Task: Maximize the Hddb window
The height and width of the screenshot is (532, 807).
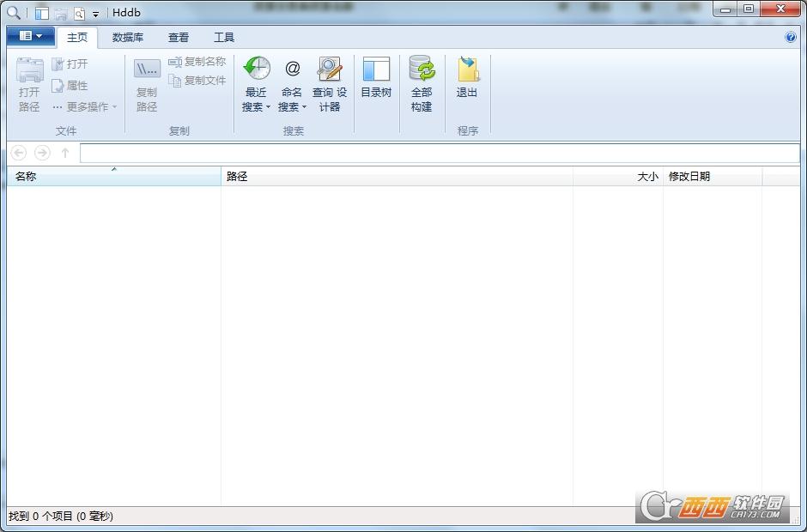Action: click(749, 9)
